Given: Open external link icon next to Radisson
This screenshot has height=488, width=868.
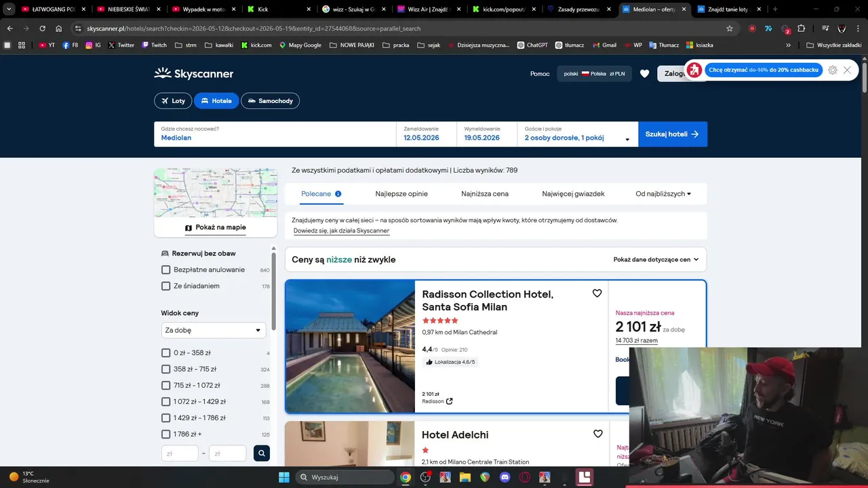Looking at the screenshot, I should pyautogui.click(x=449, y=401).
